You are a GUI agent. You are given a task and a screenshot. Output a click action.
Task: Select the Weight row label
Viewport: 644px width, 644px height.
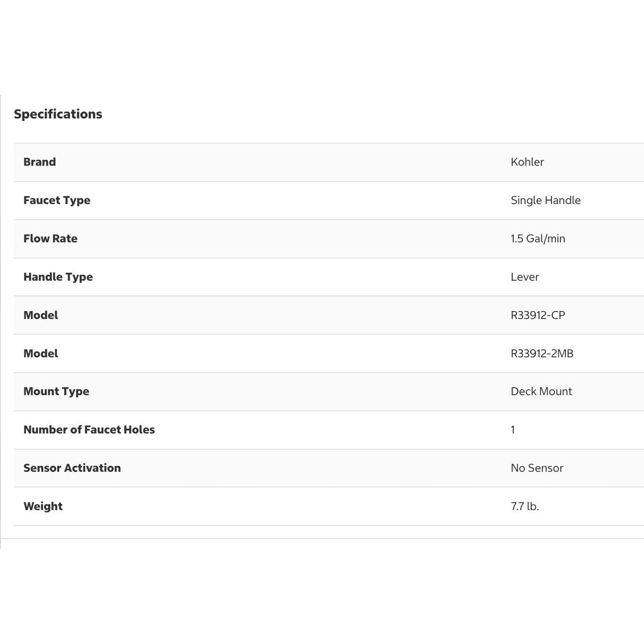click(x=43, y=506)
